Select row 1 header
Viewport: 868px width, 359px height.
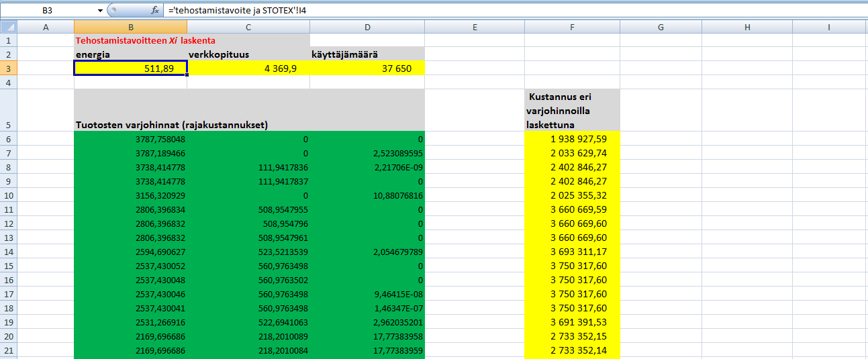coord(8,40)
